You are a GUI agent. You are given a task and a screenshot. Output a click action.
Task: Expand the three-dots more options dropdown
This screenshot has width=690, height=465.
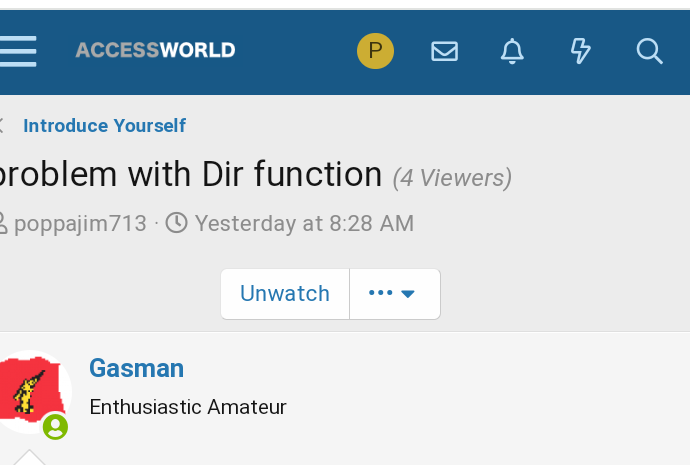[395, 293]
